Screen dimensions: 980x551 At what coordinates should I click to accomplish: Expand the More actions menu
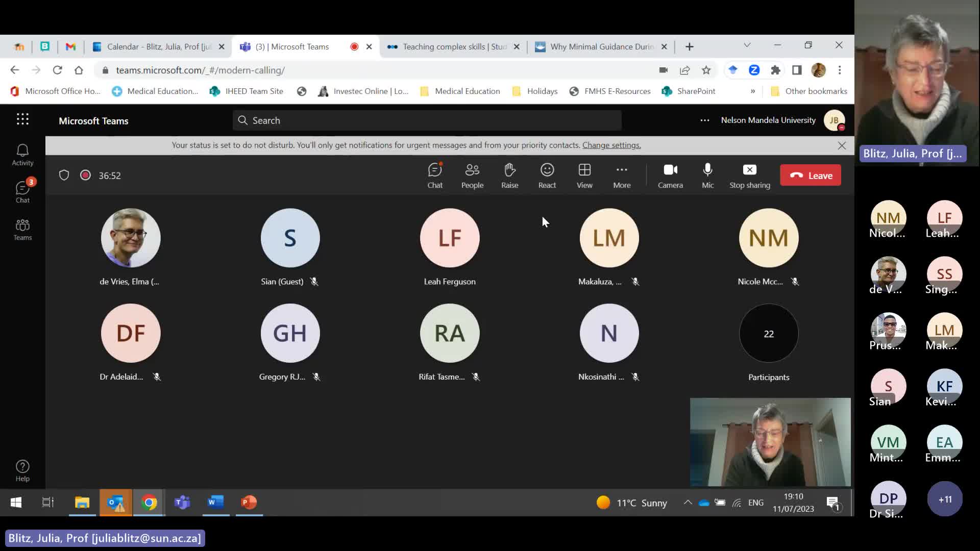(x=621, y=175)
